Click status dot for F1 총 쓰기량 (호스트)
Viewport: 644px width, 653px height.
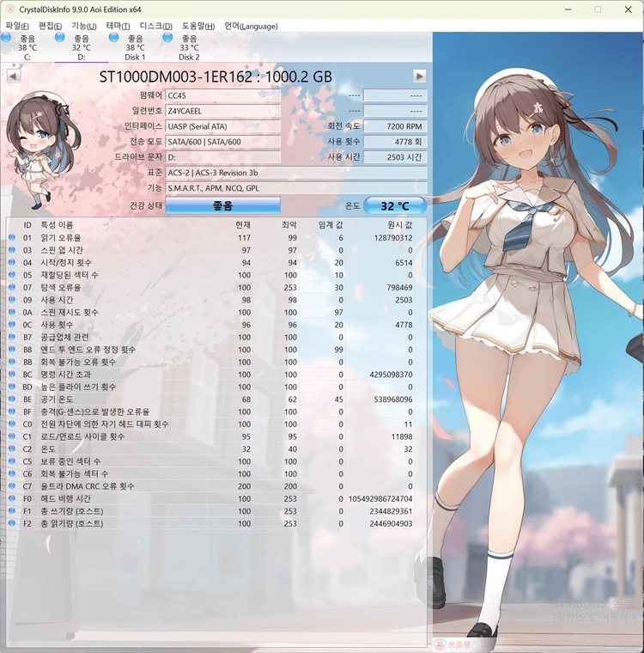12,510
